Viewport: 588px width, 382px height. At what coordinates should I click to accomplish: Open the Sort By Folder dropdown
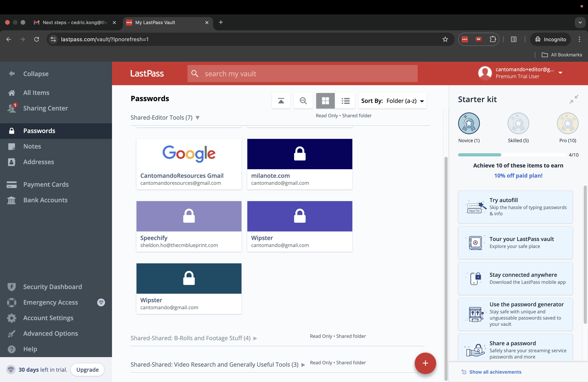click(x=392, y=101)
